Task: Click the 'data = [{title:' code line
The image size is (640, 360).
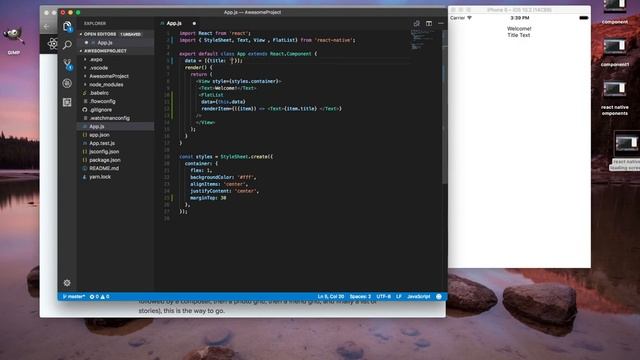Action: pyautogui.click(x=213, y=60)
